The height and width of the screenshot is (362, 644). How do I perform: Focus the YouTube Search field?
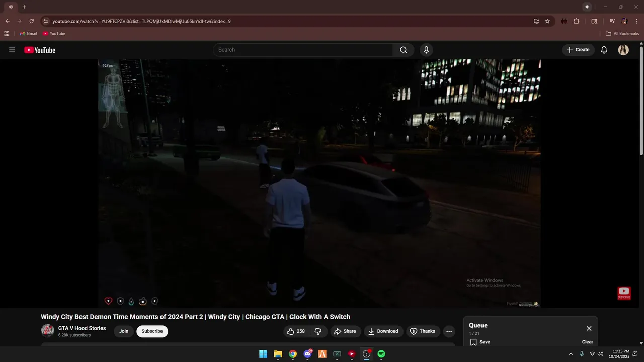pyautogui.click(x=303, y=50)
